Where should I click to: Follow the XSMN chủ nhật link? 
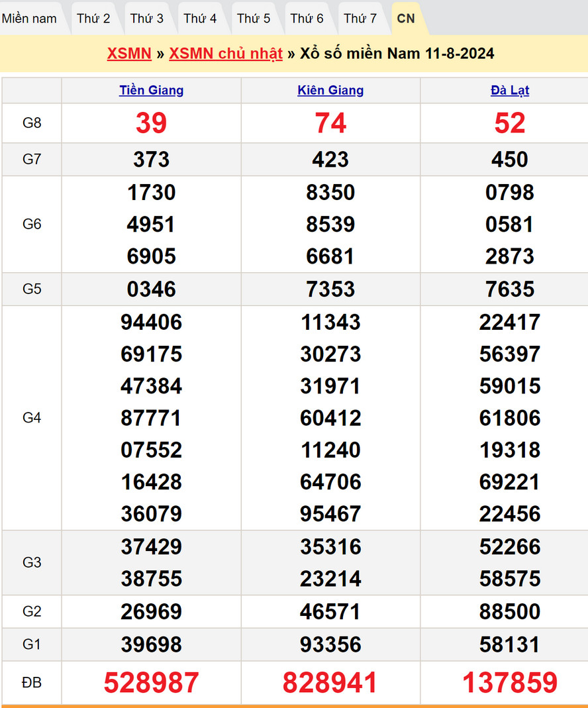(x=226, y=54)
